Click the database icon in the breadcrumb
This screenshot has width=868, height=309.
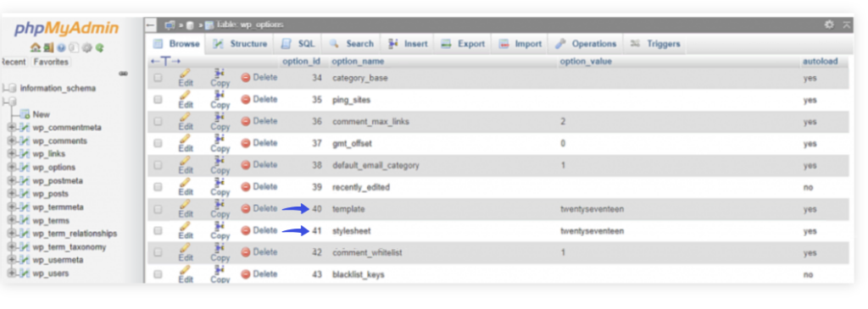[190, 25]
